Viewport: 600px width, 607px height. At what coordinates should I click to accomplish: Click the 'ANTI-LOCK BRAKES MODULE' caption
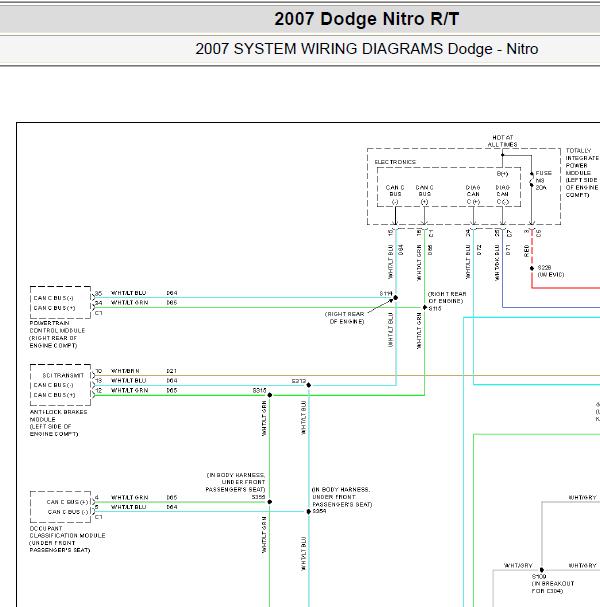[58, 423]
